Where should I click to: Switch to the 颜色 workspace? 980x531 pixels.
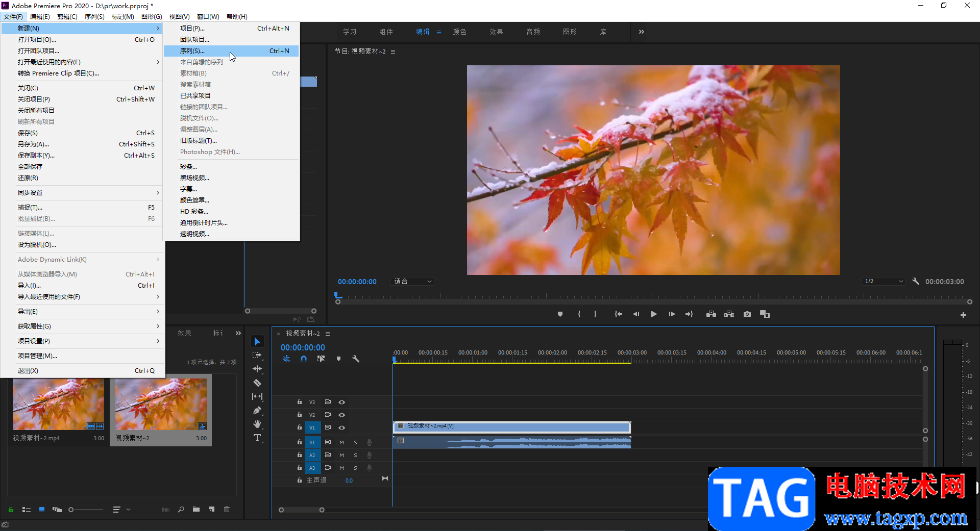459,32
